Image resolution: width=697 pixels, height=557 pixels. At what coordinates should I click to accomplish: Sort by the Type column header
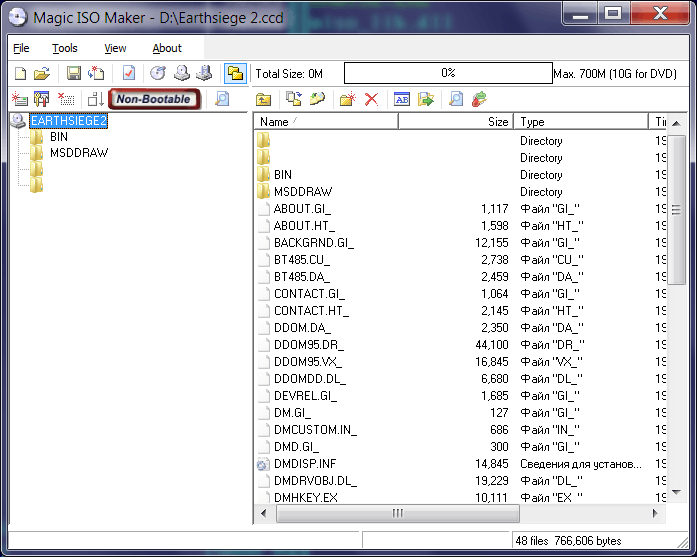pos(581,121)
